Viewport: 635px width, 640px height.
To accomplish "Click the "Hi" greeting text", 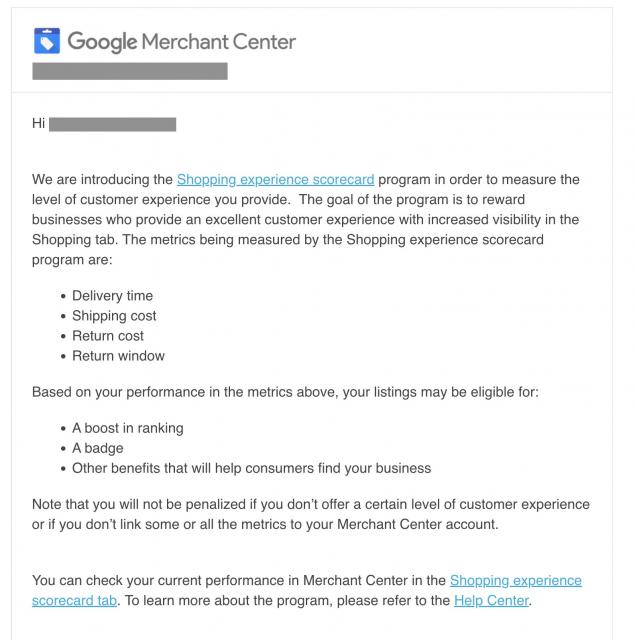I will point(39,124).
